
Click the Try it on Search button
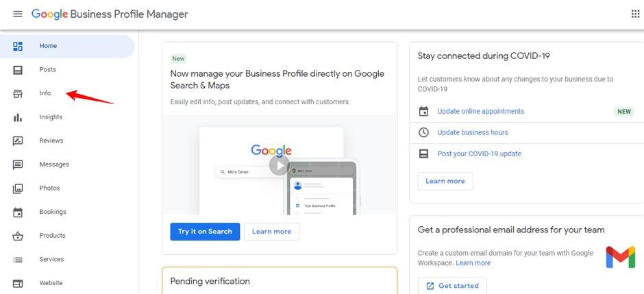click(x=205, y=232)
